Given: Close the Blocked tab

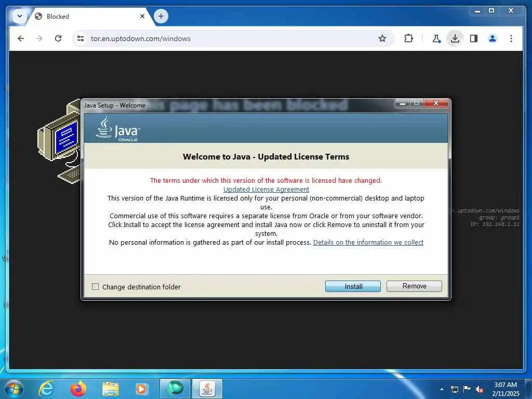Looking at the screenshot, I should (x=142, y=16).
